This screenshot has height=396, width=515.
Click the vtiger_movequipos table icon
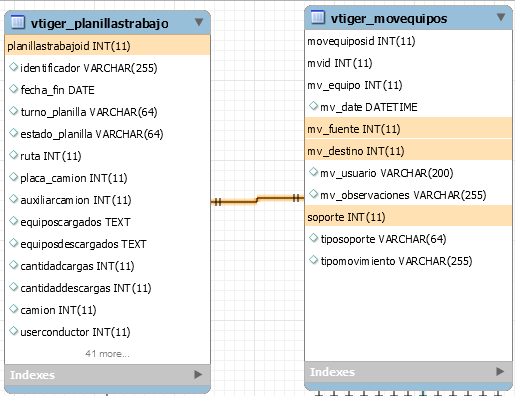[x=318, y=17]
